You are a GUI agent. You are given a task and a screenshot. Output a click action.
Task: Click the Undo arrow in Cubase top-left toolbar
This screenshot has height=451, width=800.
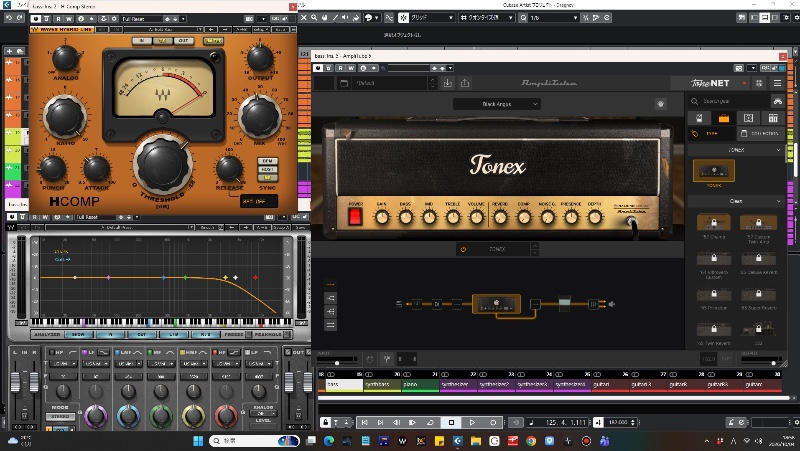9,18
